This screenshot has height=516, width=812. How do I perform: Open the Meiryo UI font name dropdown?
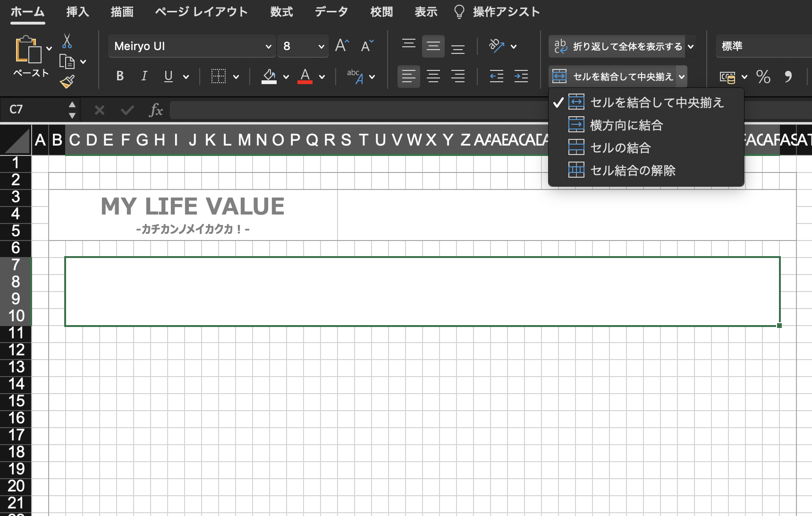268,46
